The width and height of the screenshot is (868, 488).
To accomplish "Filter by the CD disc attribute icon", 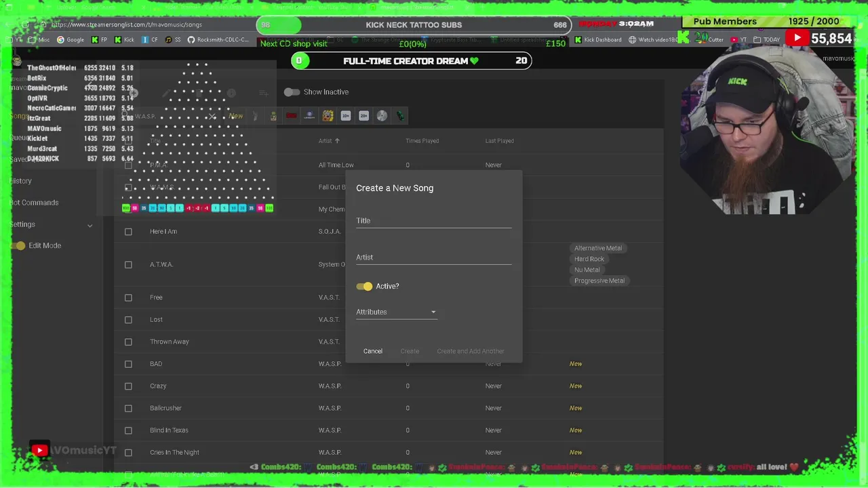I will pos(382,116).
